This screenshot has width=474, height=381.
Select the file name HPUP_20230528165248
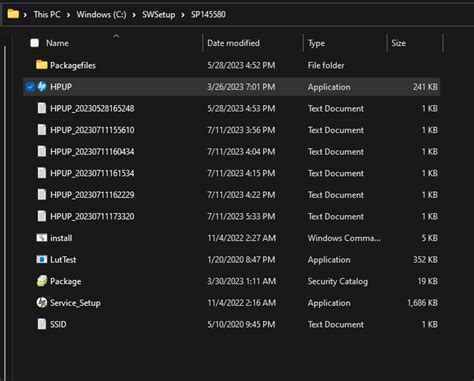92,109
